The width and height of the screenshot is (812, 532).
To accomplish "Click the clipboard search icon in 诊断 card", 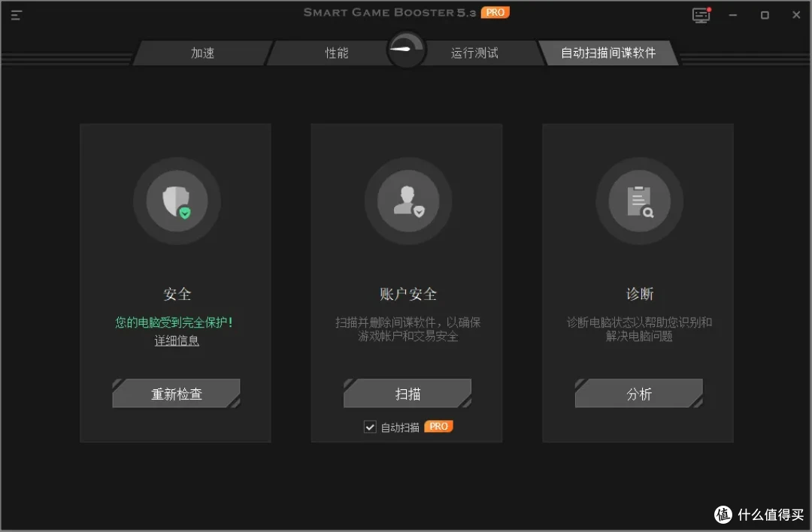I will 639,201.
